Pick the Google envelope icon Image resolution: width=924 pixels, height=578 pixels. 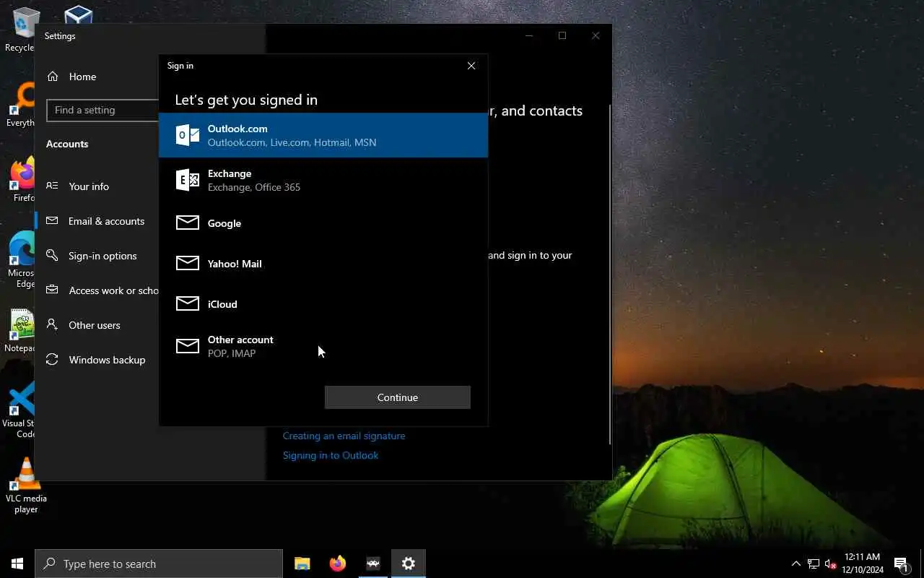click(188, 223)
